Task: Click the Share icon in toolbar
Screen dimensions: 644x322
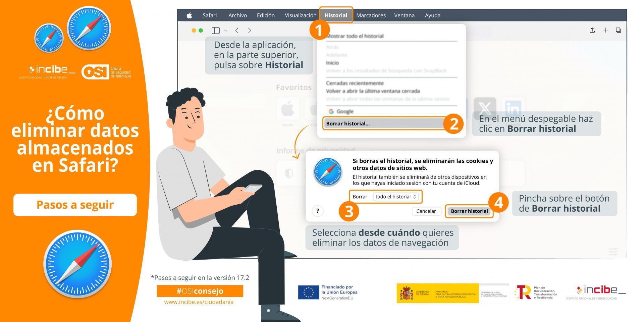Action: pyautogui.click(x=592, y=30)
